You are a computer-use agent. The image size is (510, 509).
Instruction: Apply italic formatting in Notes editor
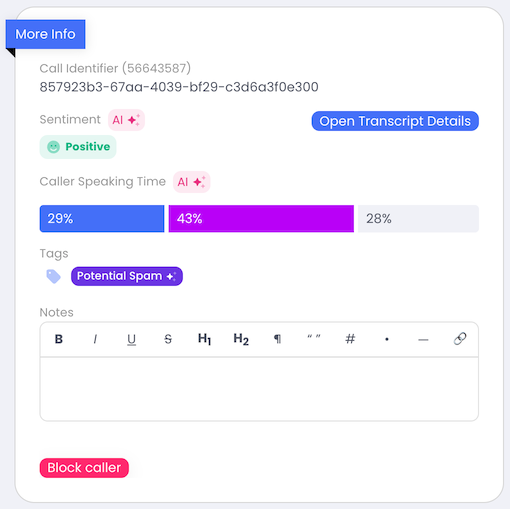[95, 339]
